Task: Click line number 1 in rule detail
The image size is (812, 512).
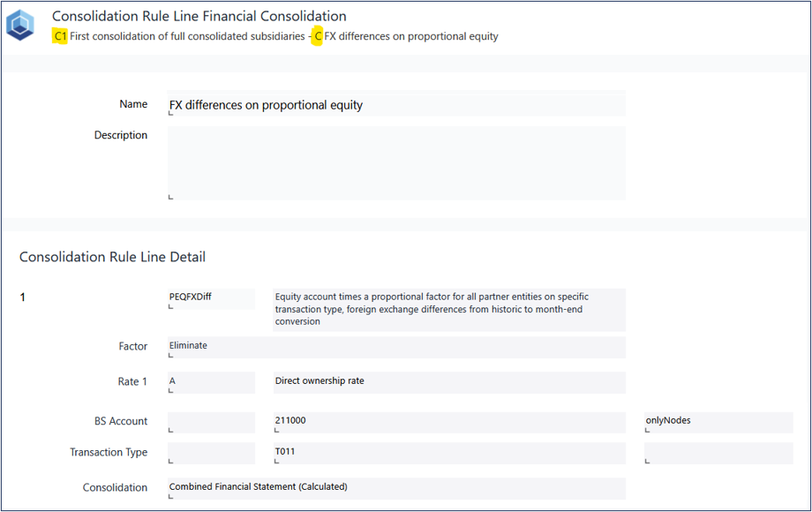Action: pos(23,297)
